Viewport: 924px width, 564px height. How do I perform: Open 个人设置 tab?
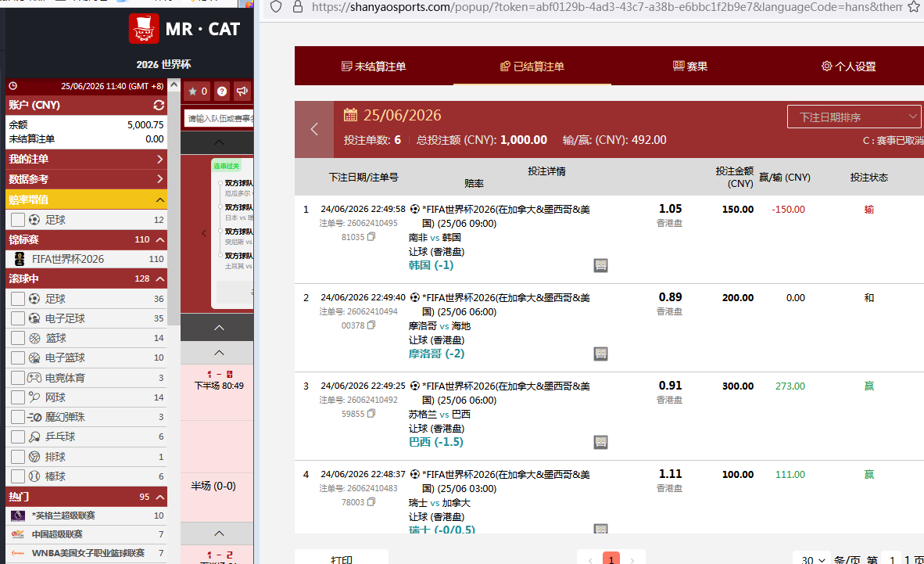coord(849,66)
